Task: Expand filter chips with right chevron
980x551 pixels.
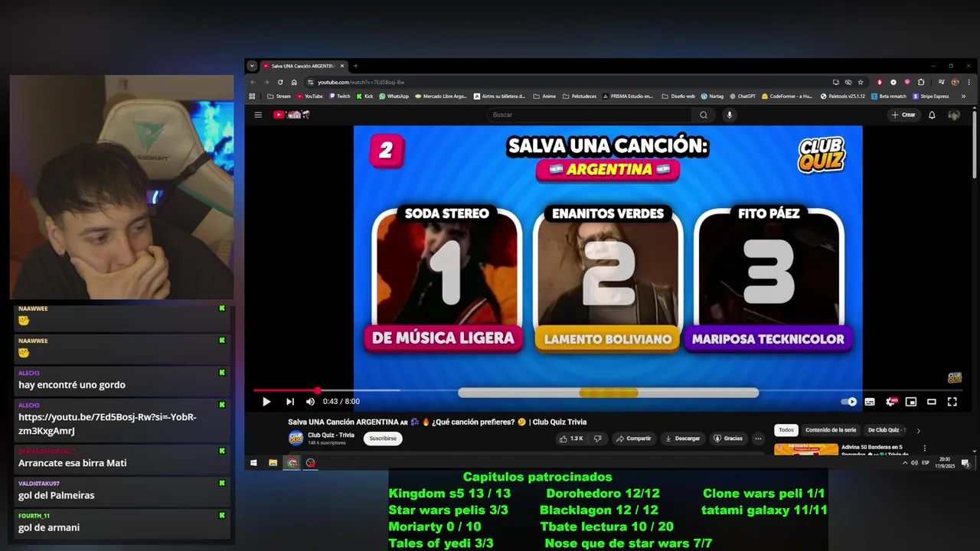Action: pos(918,430)
